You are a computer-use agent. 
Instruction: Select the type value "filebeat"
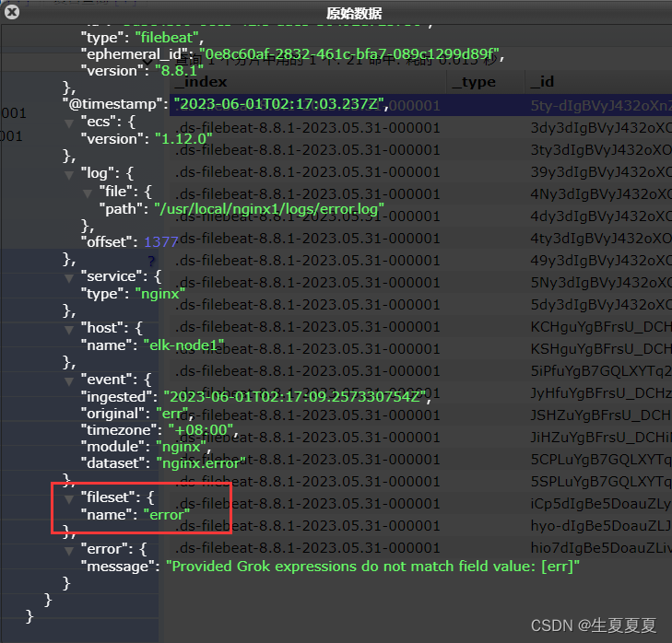[167, 38]
